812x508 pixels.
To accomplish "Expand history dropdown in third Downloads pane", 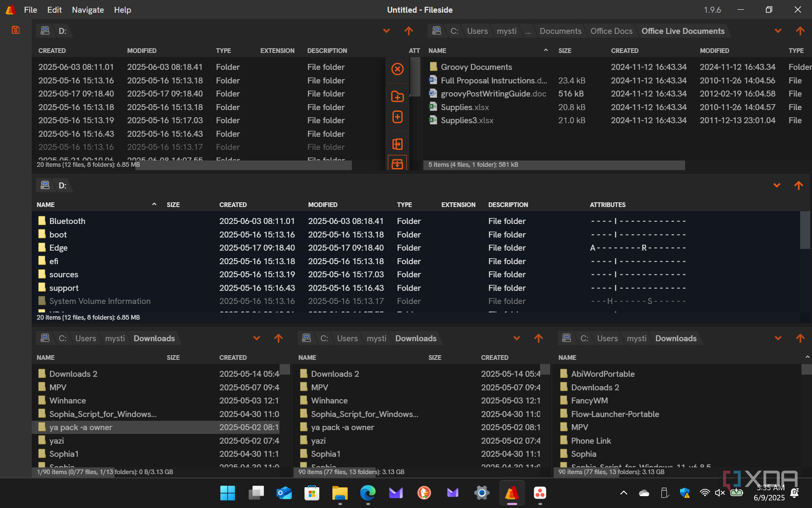I will [x=778, y=338].
